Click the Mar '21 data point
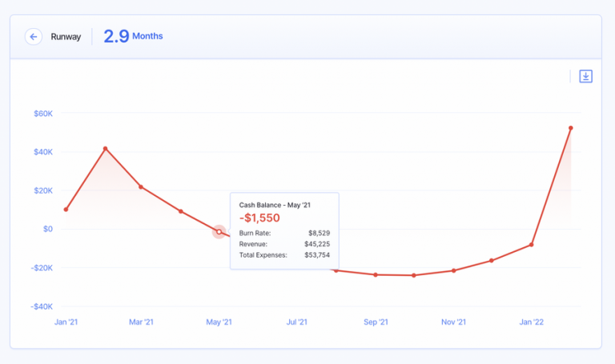 click(141, 187)
